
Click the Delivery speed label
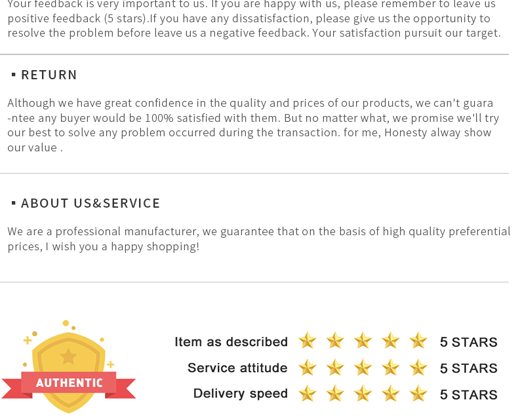pos(241,394)
